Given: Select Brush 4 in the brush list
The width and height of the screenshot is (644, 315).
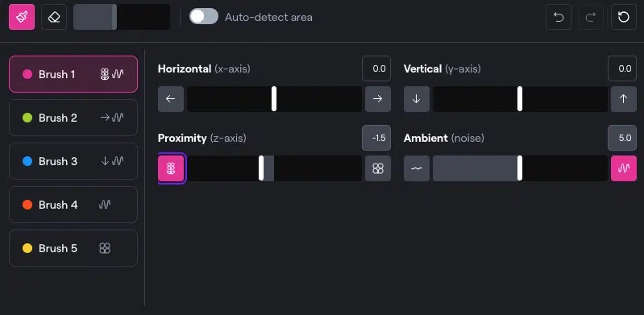Looking at the screenshot, I should [73, 205].
